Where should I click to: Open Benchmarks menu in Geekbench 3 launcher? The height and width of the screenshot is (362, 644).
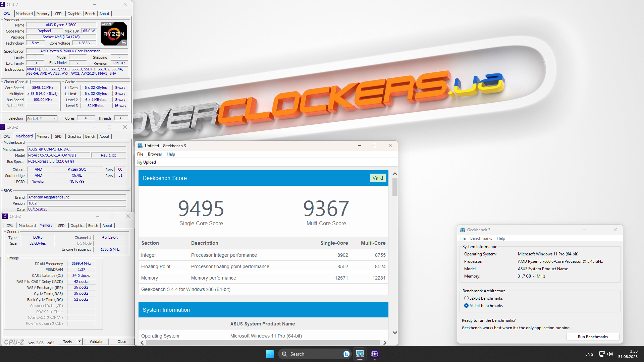(481, 238)
